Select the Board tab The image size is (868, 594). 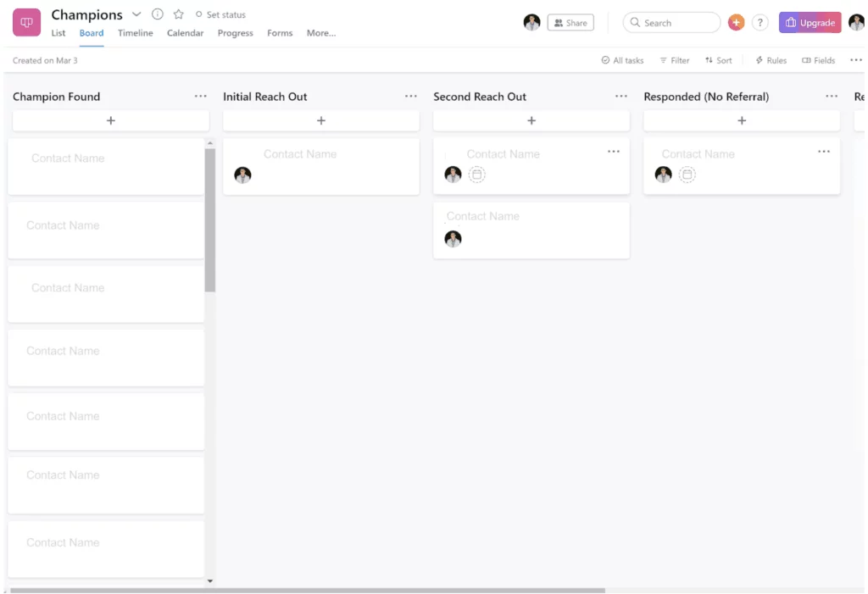click(92, 33)
